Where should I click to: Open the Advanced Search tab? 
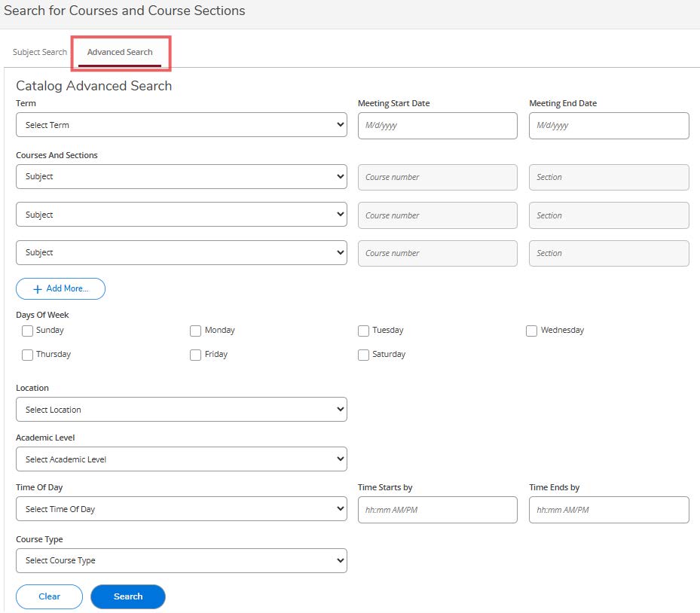click(x=120, y=52)
